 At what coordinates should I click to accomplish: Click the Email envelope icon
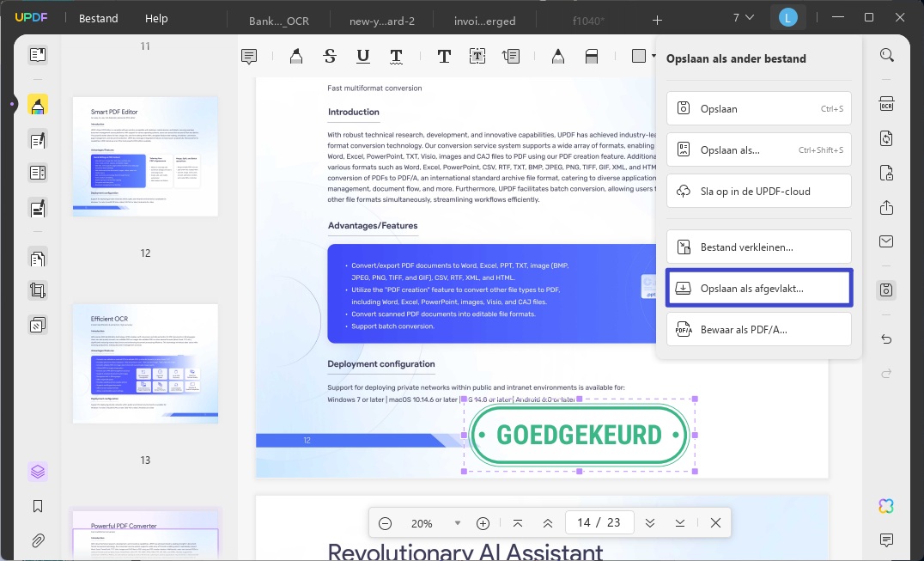pyautogui.click(x=887, y=241)
